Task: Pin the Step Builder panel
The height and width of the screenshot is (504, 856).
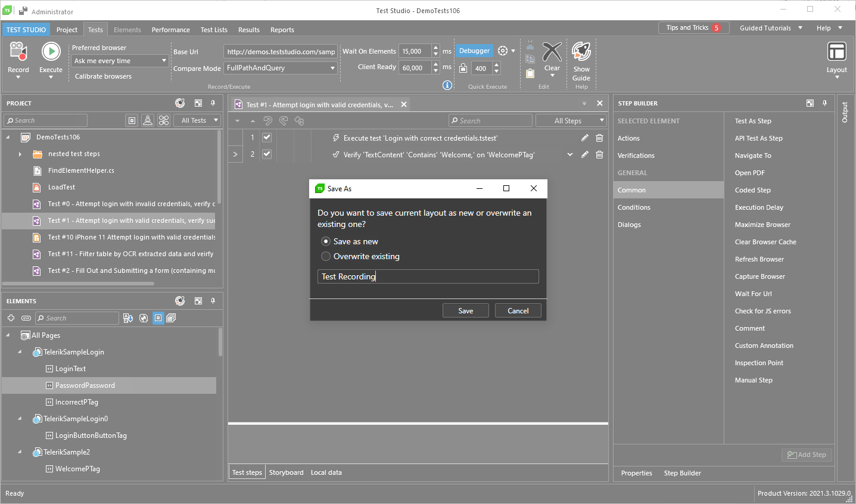Action: click(x=825, y=103)
